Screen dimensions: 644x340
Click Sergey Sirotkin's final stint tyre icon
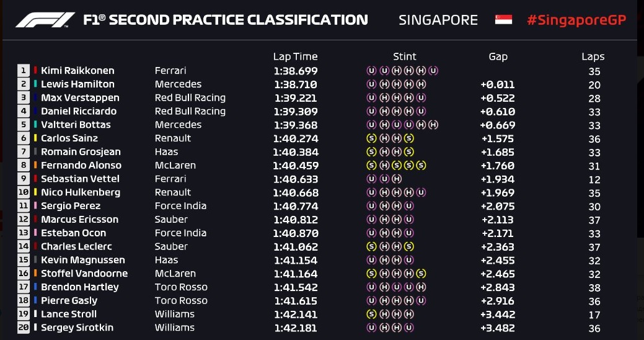408,328
